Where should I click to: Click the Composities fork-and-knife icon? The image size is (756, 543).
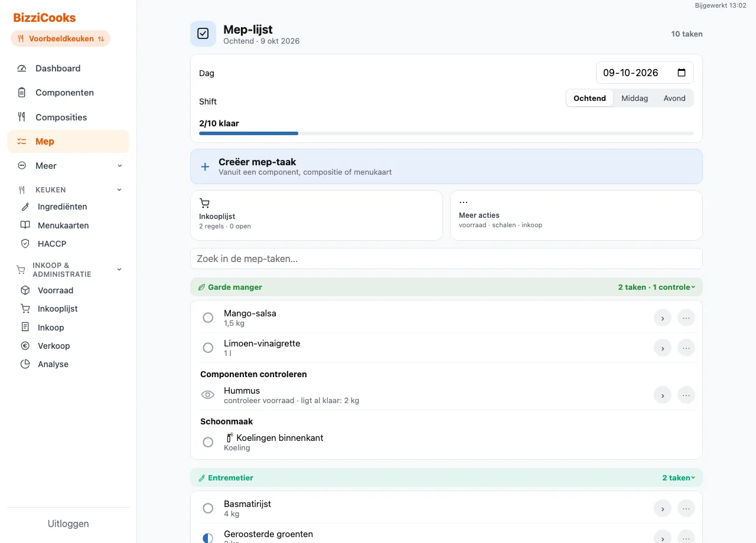click(x=22, y=117)
